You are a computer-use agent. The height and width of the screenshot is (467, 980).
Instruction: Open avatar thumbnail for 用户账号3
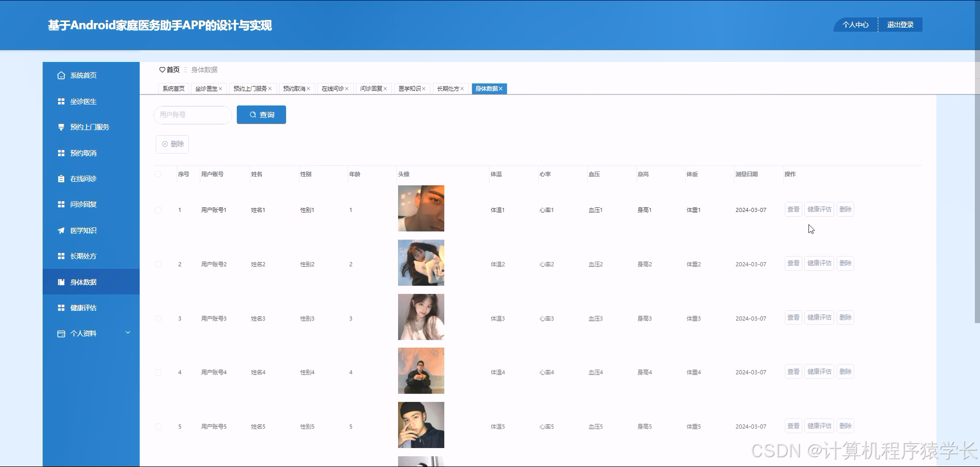tap(421, 317)
